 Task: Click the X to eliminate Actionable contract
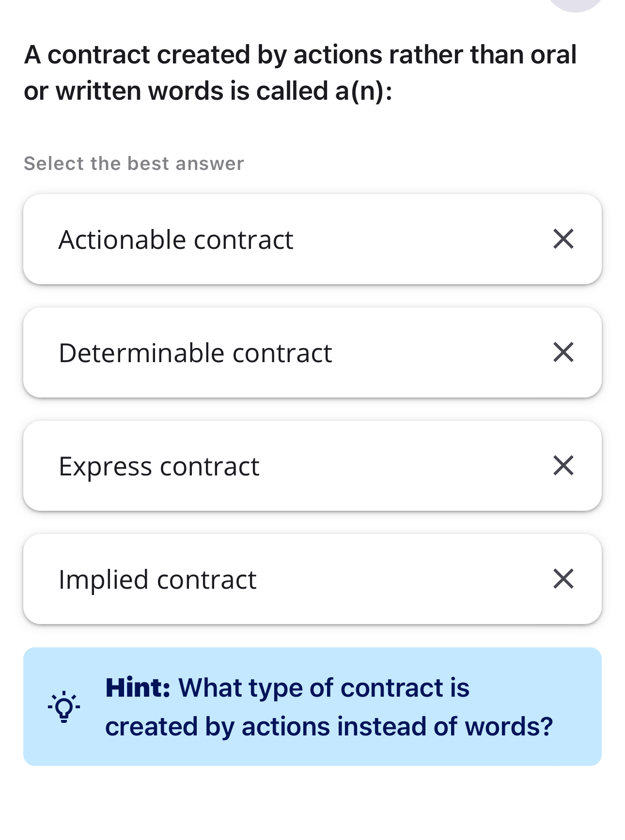[x=563, y=239]
